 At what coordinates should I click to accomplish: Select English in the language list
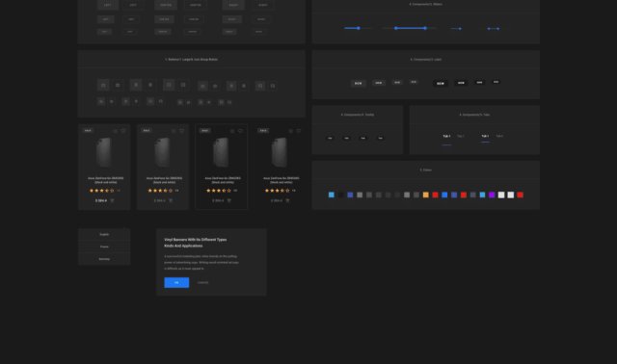point(104,234)
